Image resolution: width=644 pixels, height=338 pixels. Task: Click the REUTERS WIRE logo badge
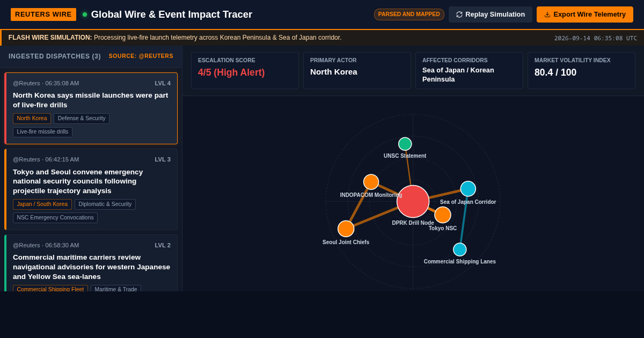[43, 14]
